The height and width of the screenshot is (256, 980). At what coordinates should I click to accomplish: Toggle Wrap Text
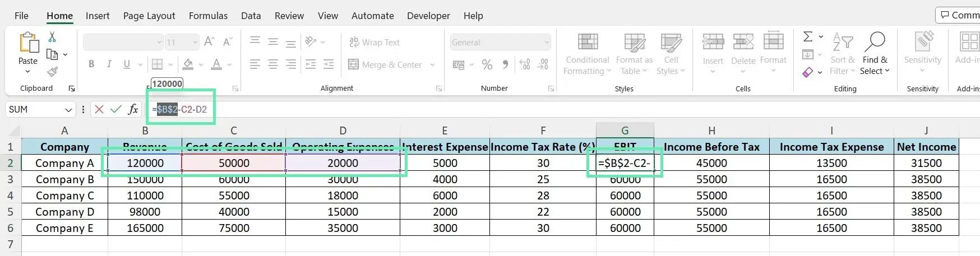pos(375,42)
